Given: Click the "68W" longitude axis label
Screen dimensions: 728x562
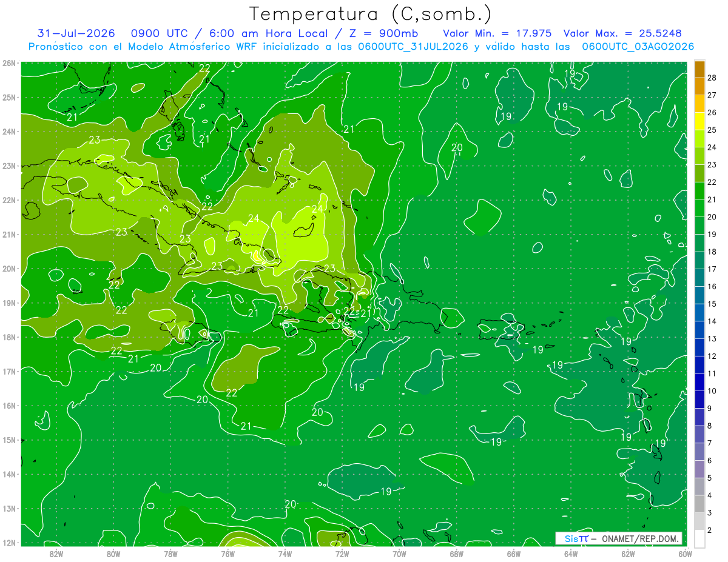Looking at the screenshot, I should pos(457,554).
